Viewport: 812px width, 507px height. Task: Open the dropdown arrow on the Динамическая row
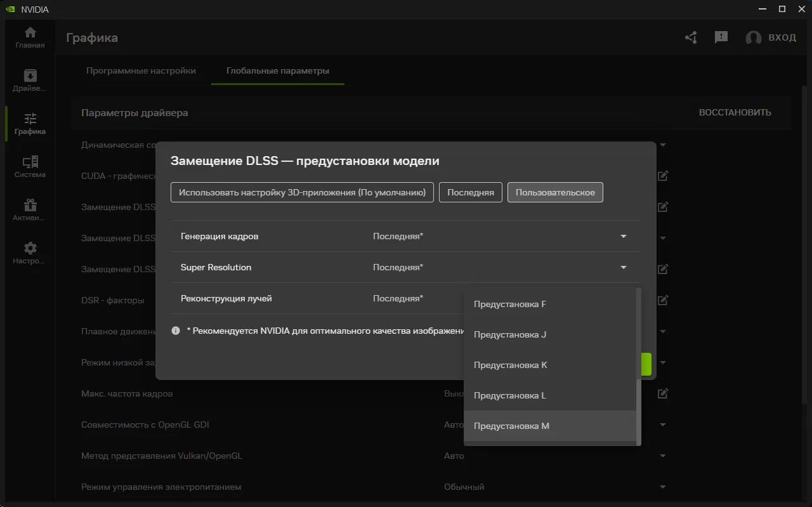tap(663, 145)
